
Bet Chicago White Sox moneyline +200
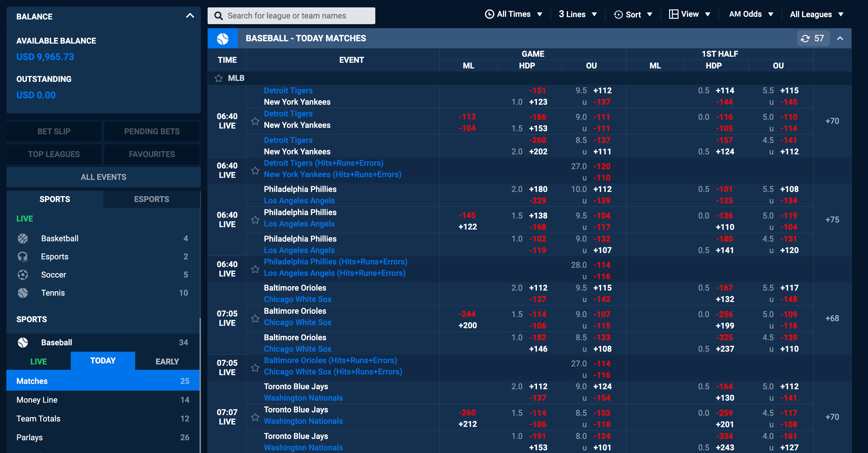(x=468, y=325)
